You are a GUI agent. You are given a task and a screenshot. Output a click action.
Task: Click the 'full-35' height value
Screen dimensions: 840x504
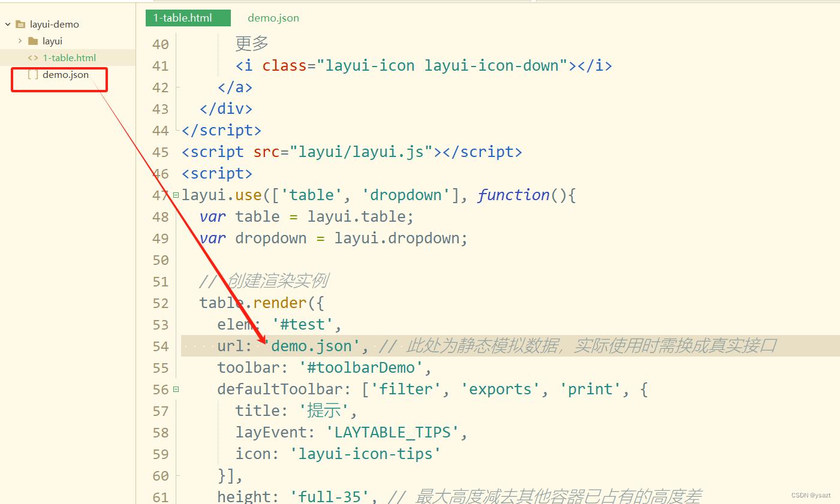(330, 497)
